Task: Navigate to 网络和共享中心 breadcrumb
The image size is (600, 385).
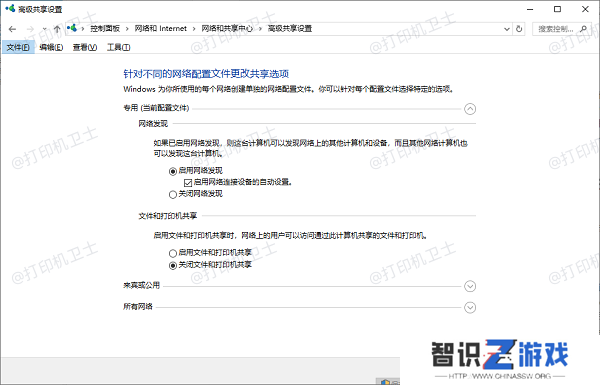Action: click(x=227, y=29)
